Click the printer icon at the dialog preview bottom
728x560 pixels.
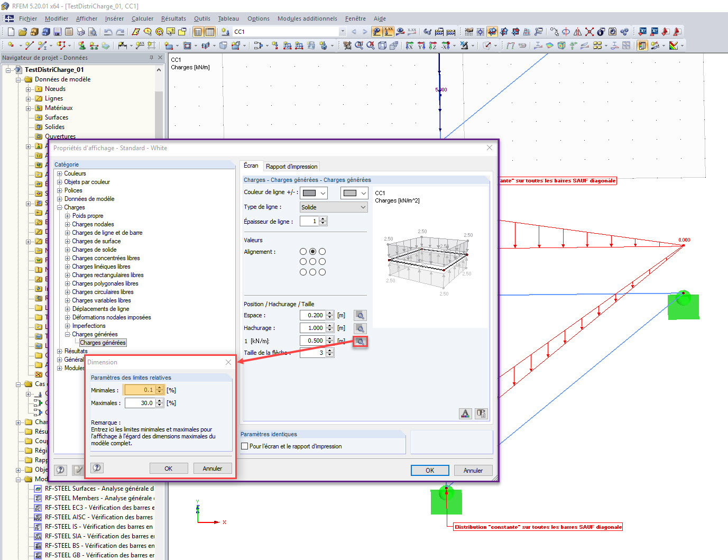coord(481,413)
